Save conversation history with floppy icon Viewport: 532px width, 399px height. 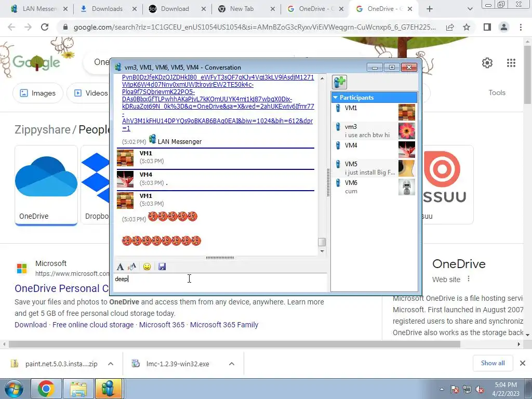(x=162, y=267)
